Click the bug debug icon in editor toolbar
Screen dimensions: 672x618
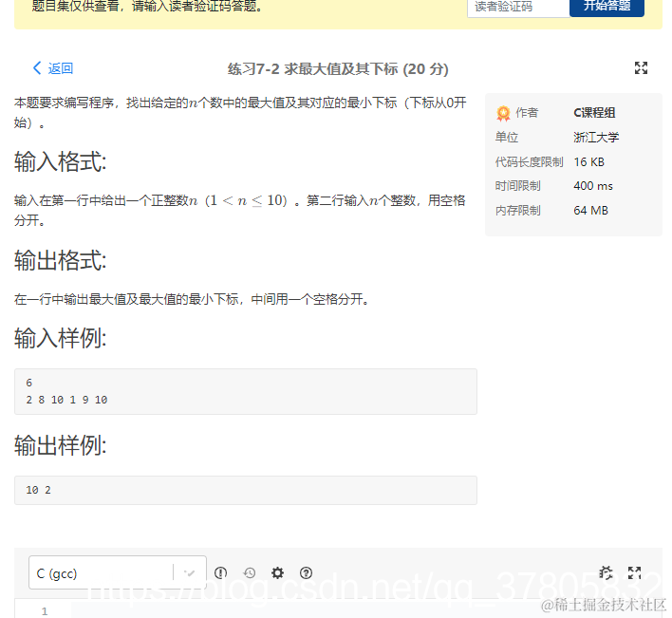(x=606, y=572)
